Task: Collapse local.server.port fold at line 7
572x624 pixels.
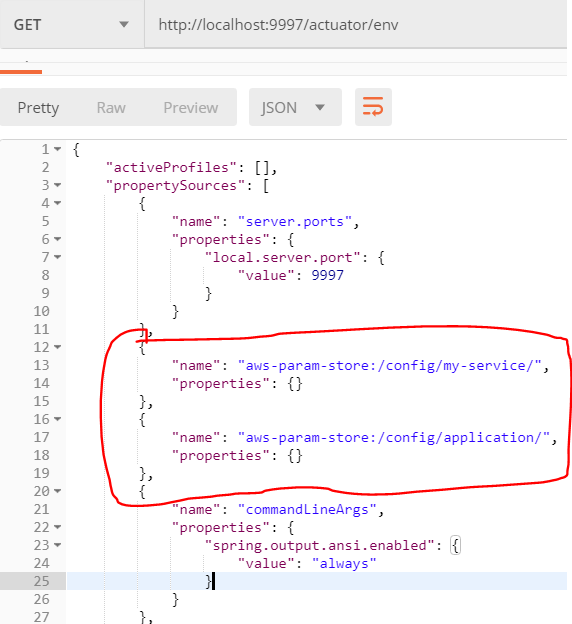Action: coord(58,257)
